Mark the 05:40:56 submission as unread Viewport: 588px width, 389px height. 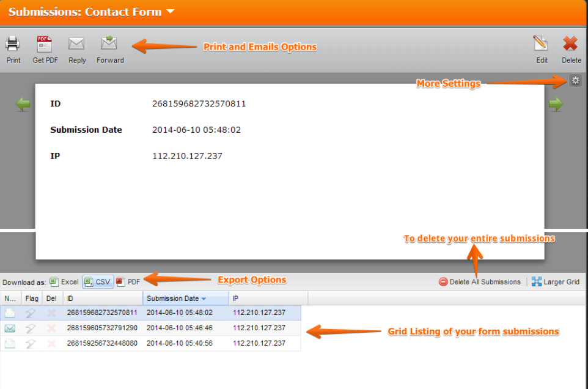pyautogui.click(x=10, y=344)
